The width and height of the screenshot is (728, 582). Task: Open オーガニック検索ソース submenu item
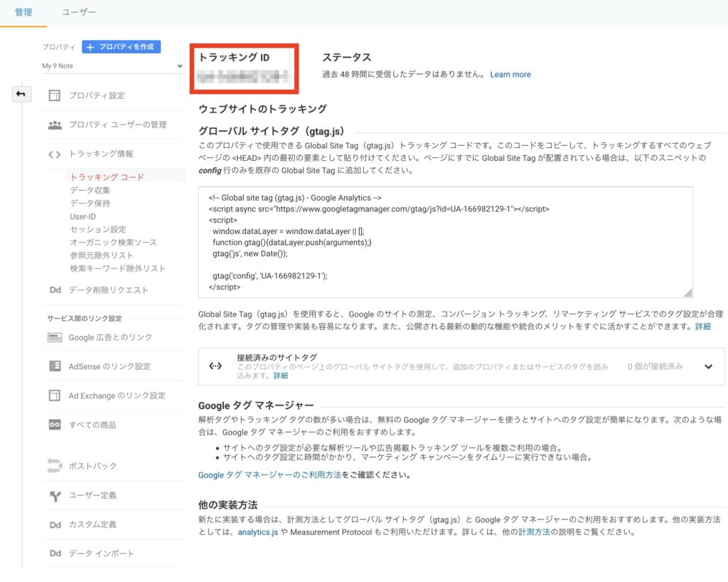click(x=113, y=243)
